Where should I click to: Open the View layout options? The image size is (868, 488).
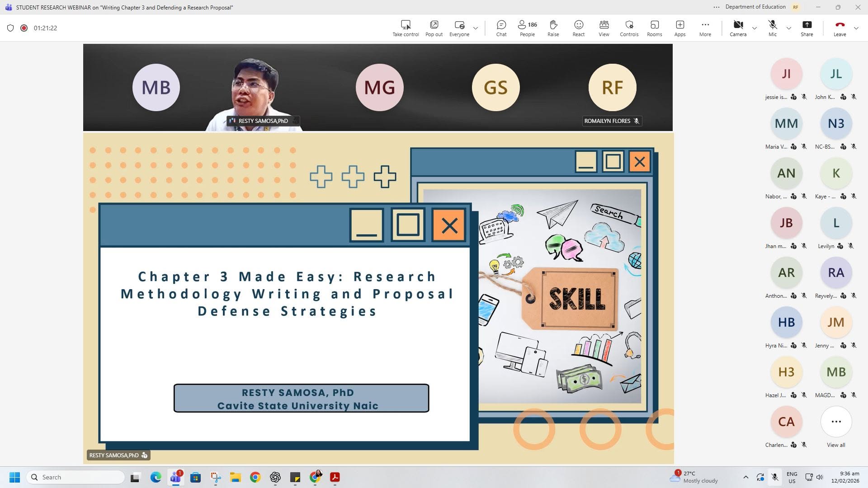tap(604, 28)
